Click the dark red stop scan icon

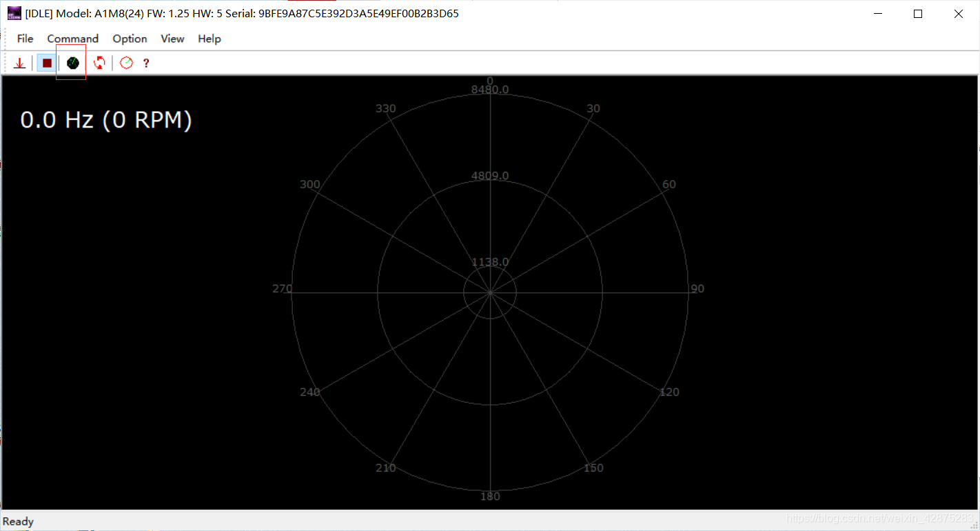coord(47,63)
